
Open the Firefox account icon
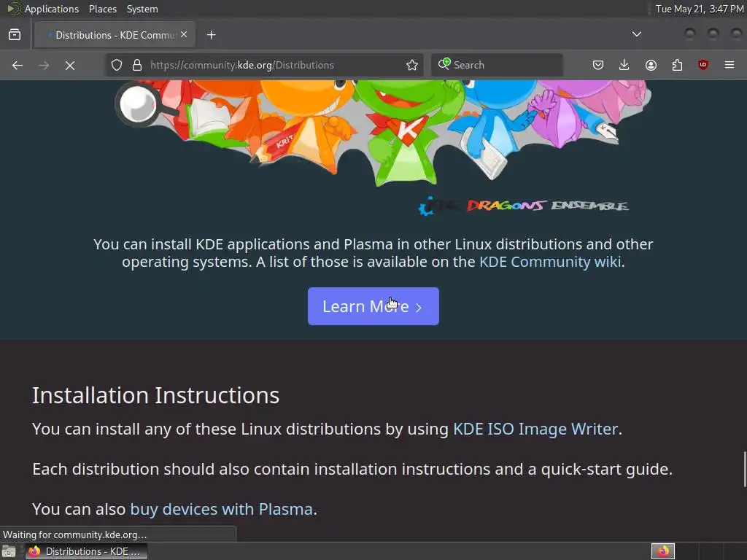[x=651, y=65]
